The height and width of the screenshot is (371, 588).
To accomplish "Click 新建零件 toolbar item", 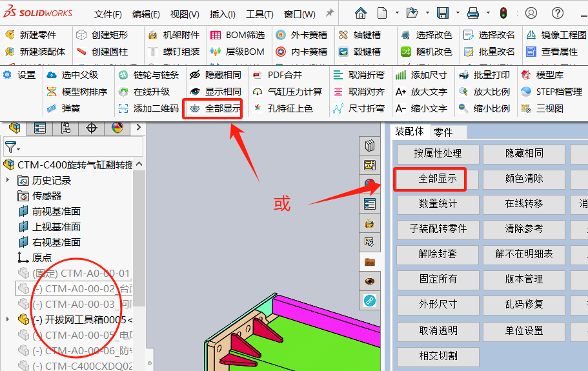I will pyautogui.click(x=31, y=35).
